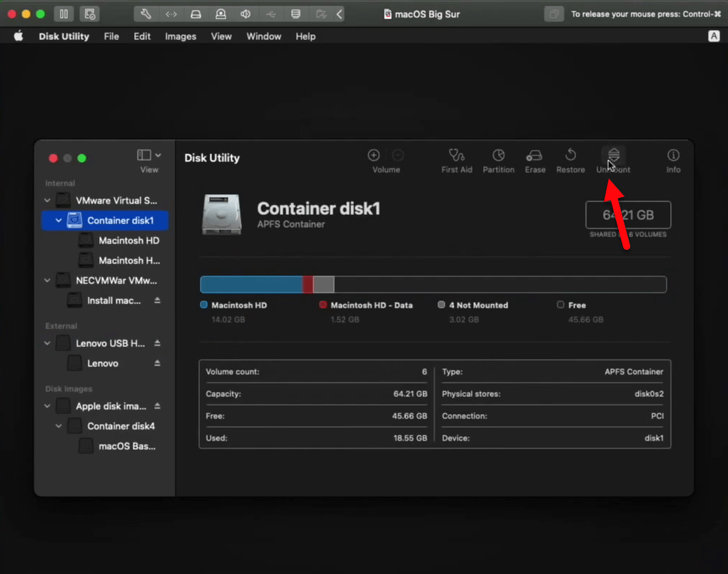Click the VMware printer device icon
Screen dimensions: 728x574
click(x=295, y=14)
